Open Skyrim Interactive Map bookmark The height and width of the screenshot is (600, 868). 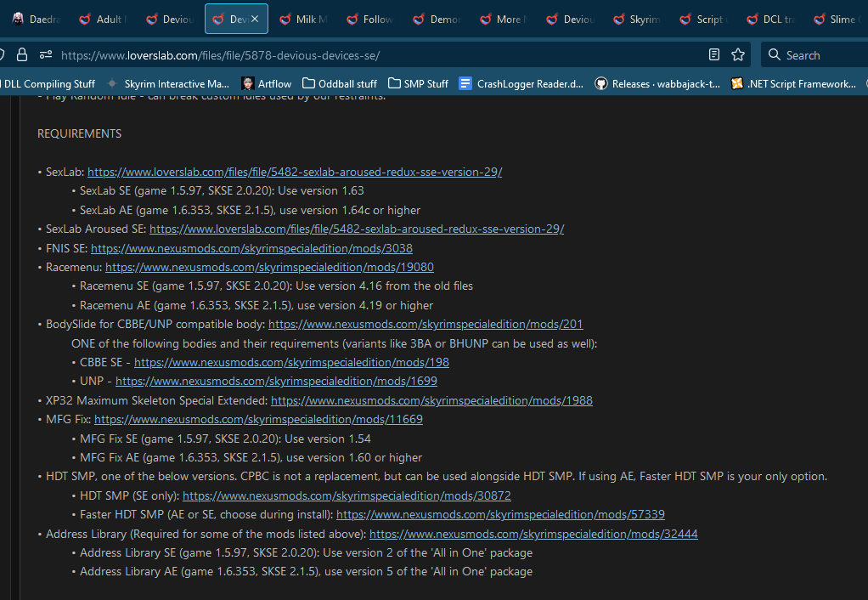point(168,83)
